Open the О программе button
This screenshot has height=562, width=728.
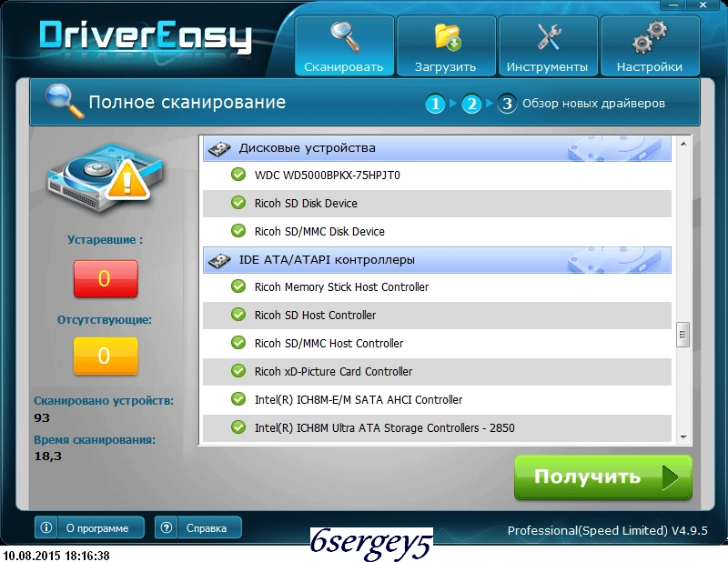tap(89, 527)
